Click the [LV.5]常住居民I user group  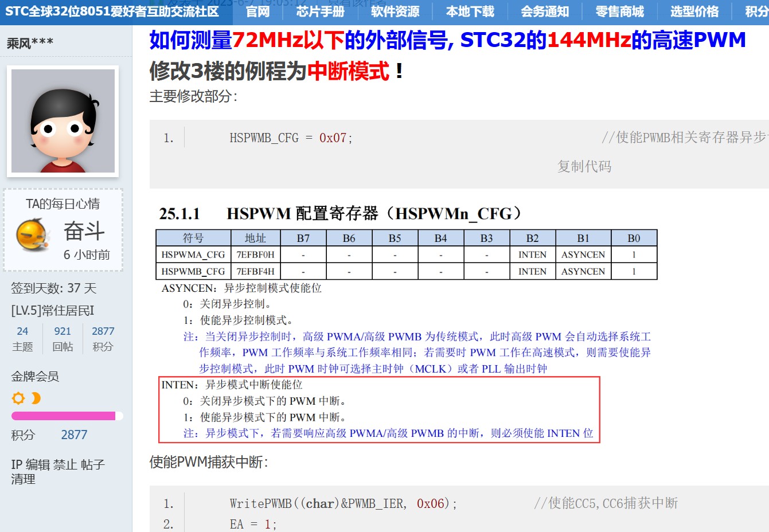click(x=53, y=311)
